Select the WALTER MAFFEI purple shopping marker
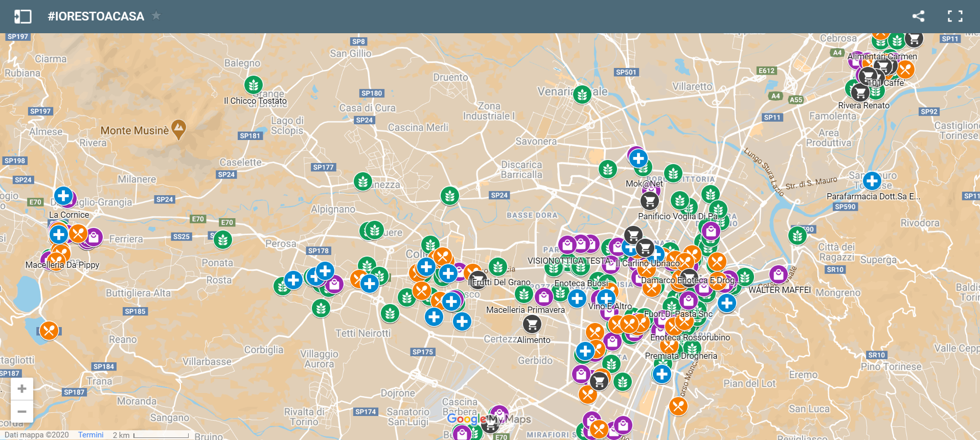The image size is (980, 440). pyautogui.click(x=778, y=274)
